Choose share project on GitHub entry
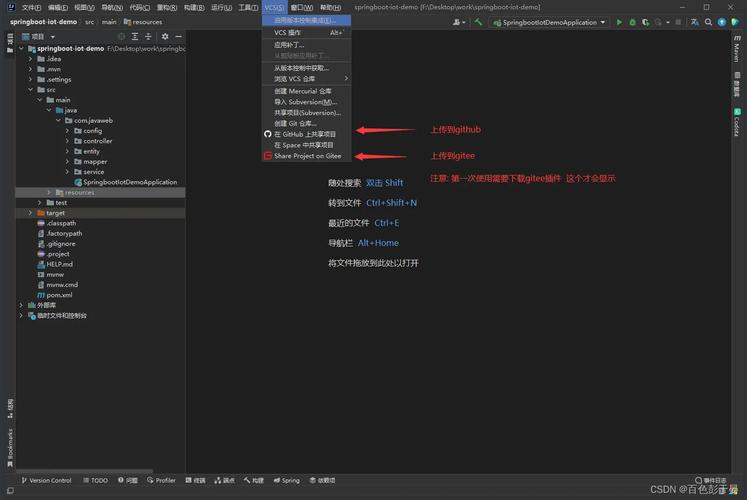 pyautogui.click(x=307, y=134)
